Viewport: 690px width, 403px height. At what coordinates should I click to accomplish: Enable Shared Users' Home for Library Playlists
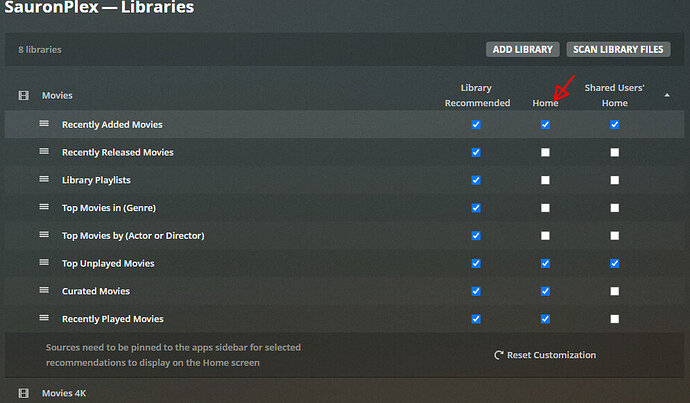(615, 180)
